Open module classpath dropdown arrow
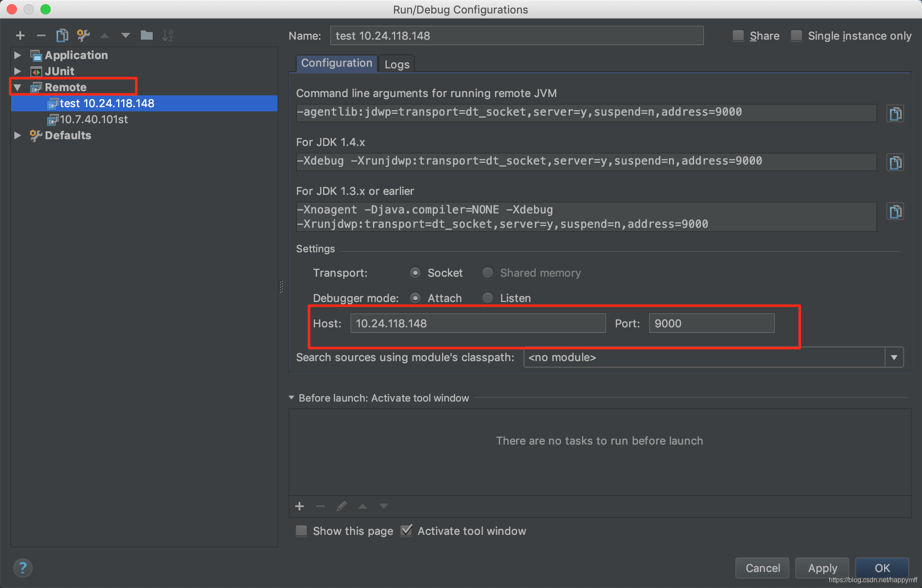 [894, 357]
